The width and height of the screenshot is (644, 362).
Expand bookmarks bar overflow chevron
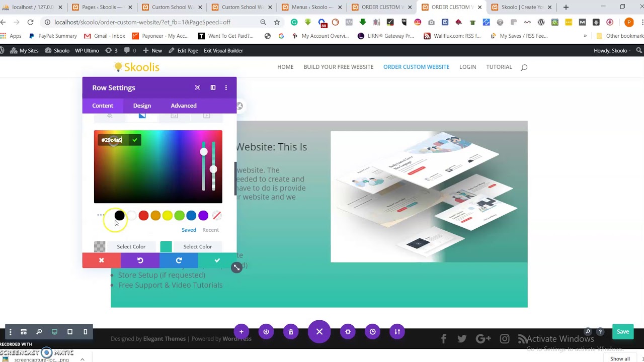pyautogui.click(x=585, y=36)
